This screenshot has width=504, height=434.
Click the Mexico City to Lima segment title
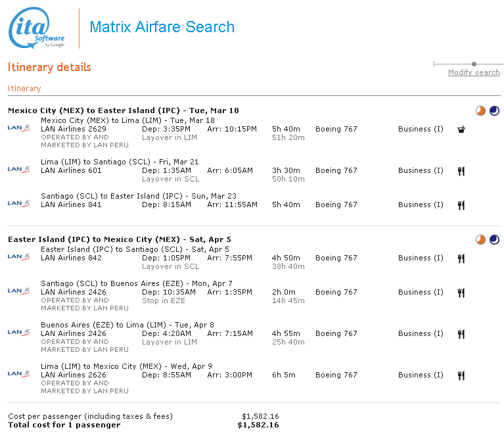tap(127, 120)
